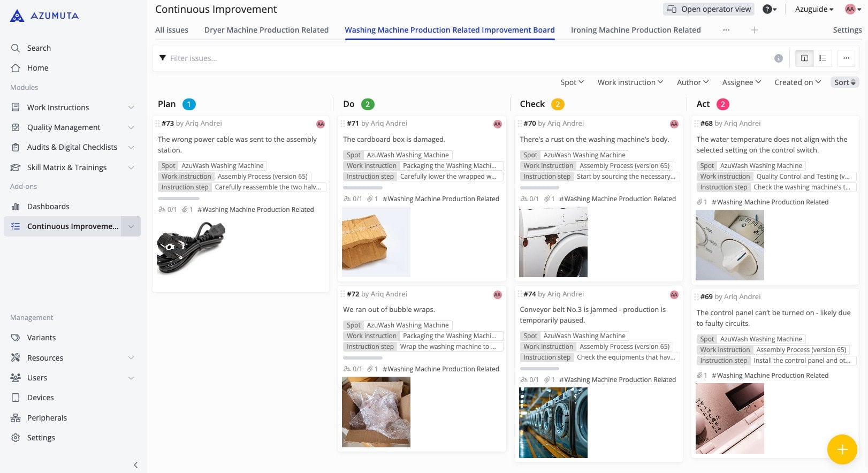Open the board more options ellipsis button
Viewport: 868px width, 473px height.
pos(846,58)
